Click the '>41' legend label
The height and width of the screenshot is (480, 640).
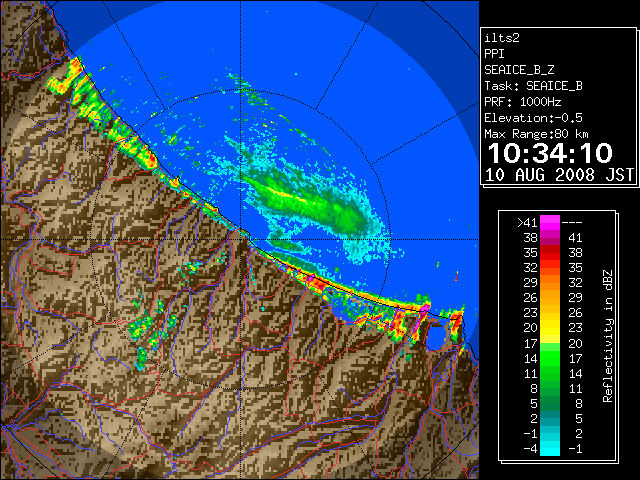pyautogui.click(x=527, y=223)
